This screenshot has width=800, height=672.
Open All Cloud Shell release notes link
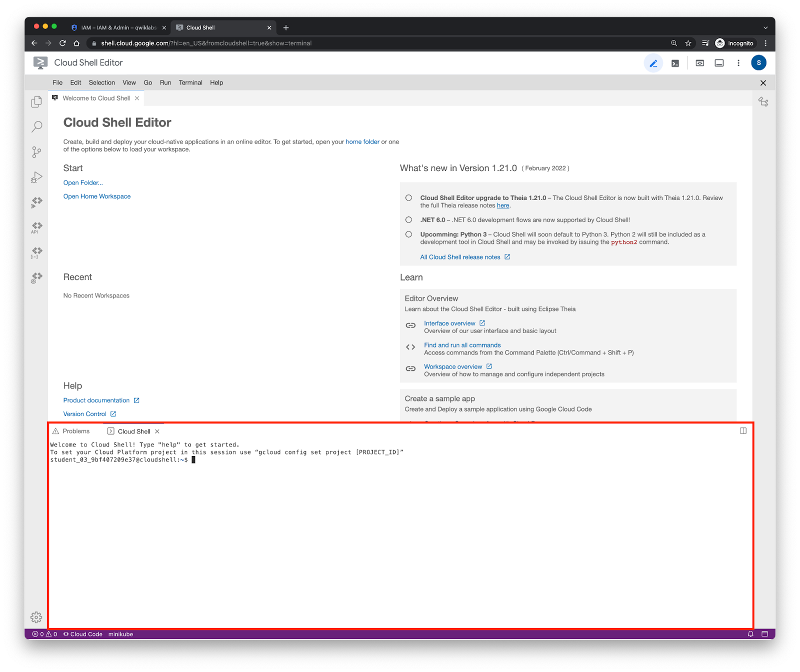(x=460, y=257)
